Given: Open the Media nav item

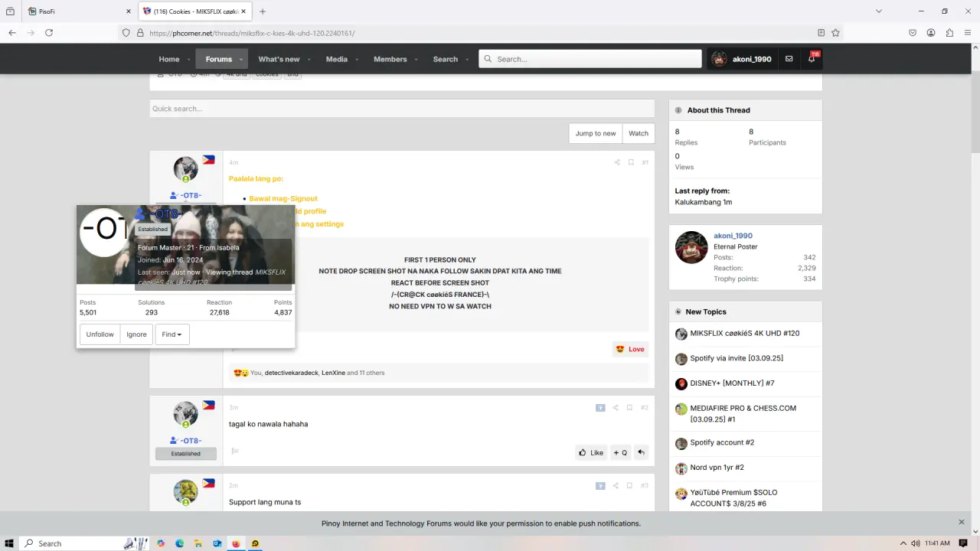Looking at the screenshot, I should pos(336,59).
